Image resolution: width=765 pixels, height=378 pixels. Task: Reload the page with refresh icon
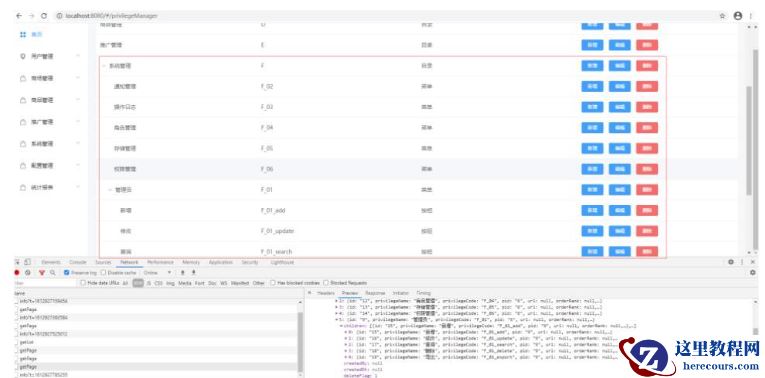tap(44, 16)
